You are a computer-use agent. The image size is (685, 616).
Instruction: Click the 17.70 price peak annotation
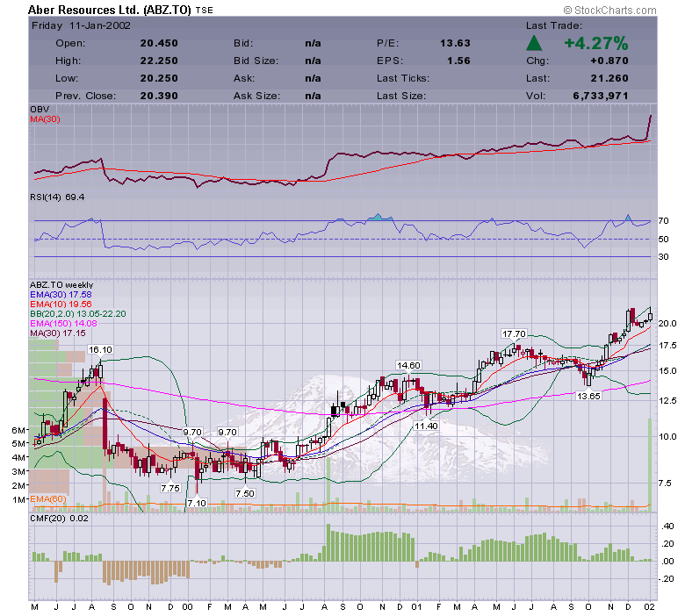(514, 334)
